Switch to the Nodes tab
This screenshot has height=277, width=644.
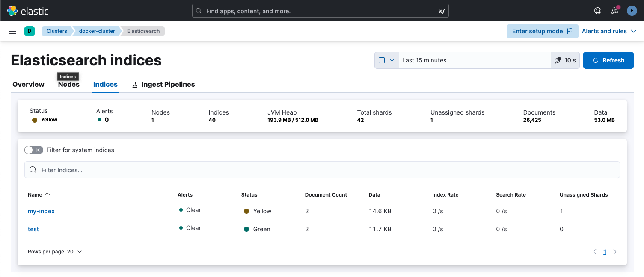point(69,84)
